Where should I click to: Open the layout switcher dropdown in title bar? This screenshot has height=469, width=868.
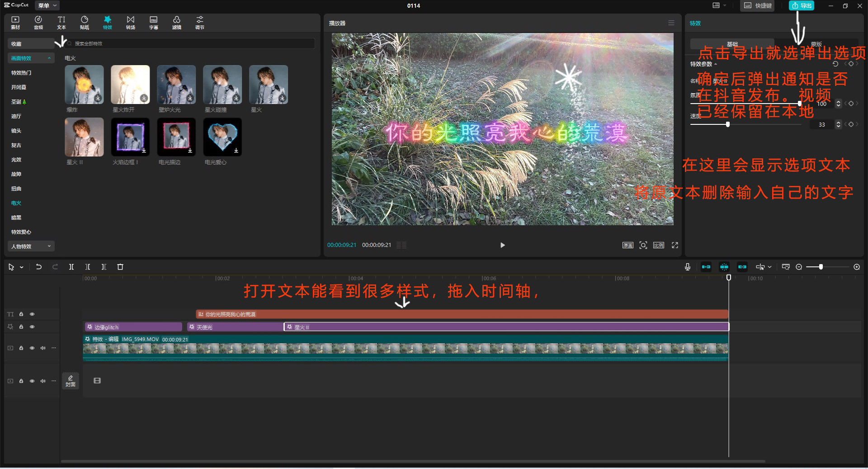(x=719, y=5)
